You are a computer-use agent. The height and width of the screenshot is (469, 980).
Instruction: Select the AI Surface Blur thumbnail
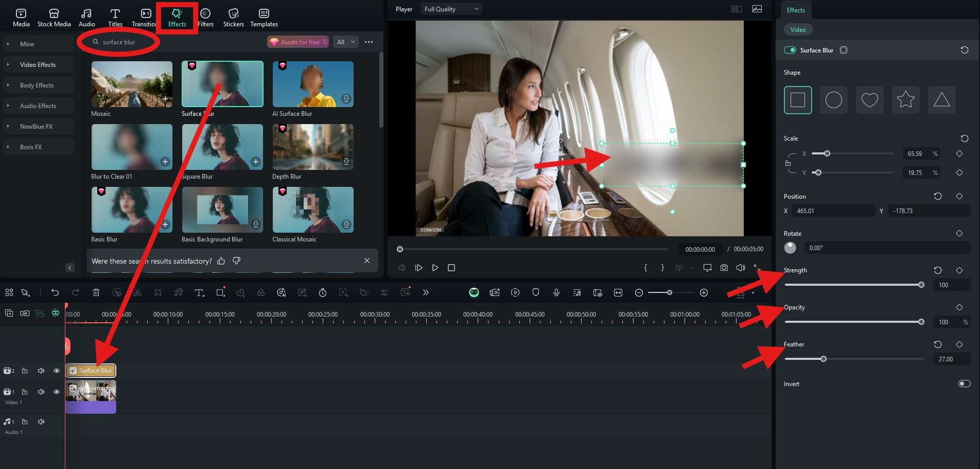313,84
